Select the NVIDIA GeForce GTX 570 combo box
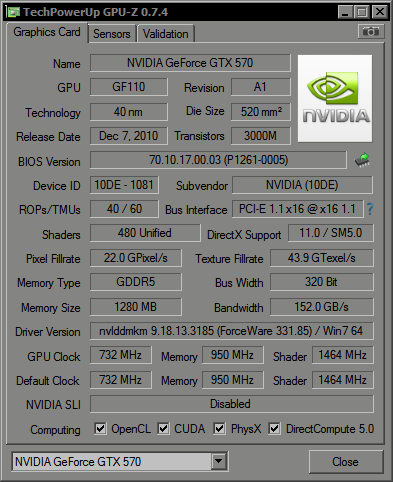The height and width of the screenshot is (482, 393). 120,461
